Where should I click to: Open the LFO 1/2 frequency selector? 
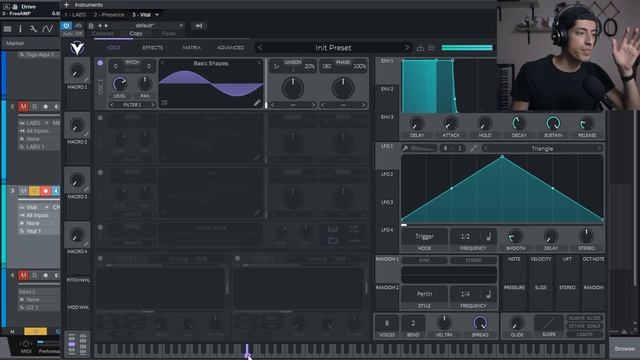466,237
